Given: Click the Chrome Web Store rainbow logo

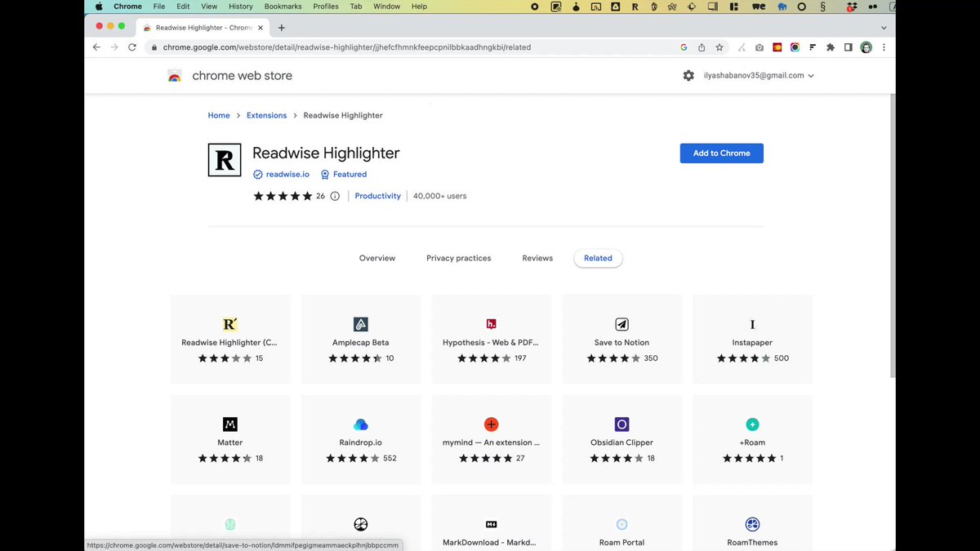Looking at the screenshot, I should click(x=175, y=76).
